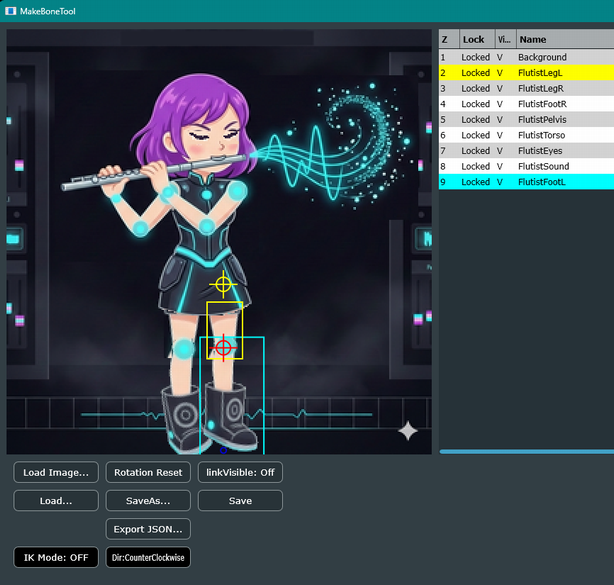Viewport: 614px width, 585px height.
Task: Toggle the linkVisible setting
Action: coord(240,472)
